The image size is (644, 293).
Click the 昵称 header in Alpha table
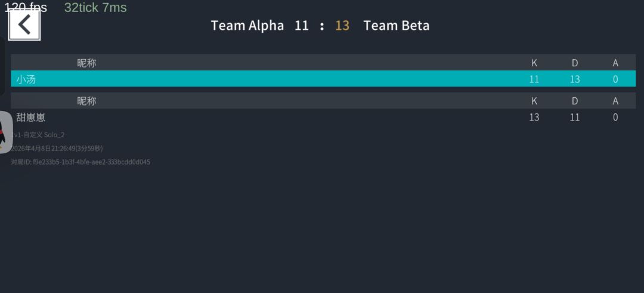[x=86, y=63]
